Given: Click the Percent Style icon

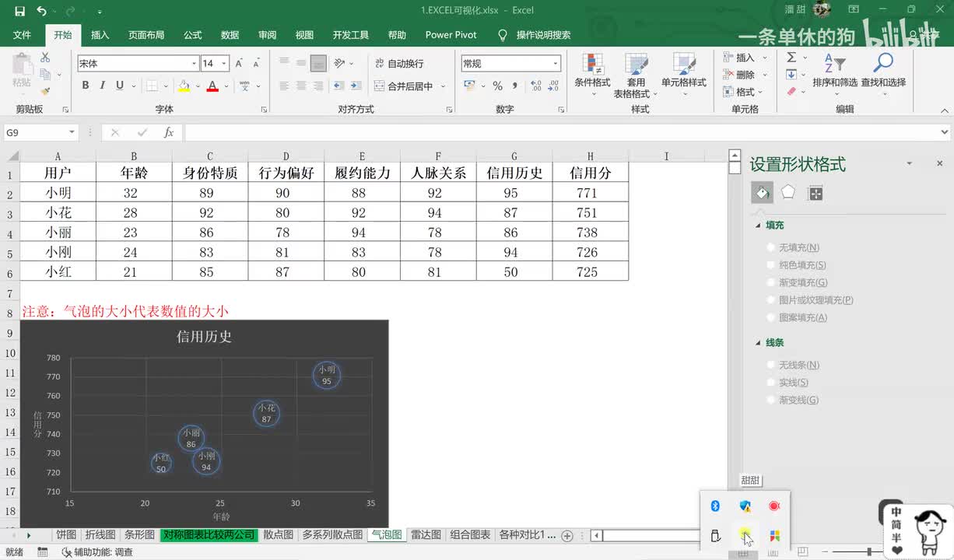Looking at the screenshot, I should [x=497, y=86].
